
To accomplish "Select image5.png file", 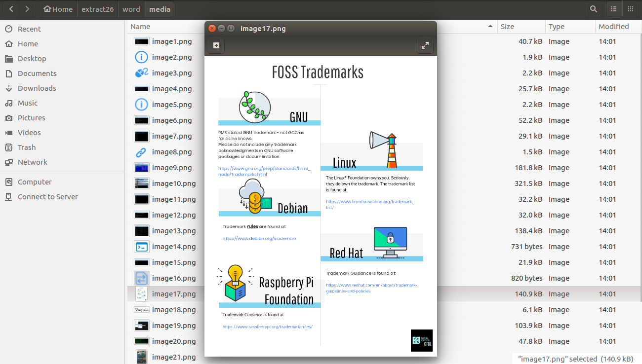I will (172, 105).
